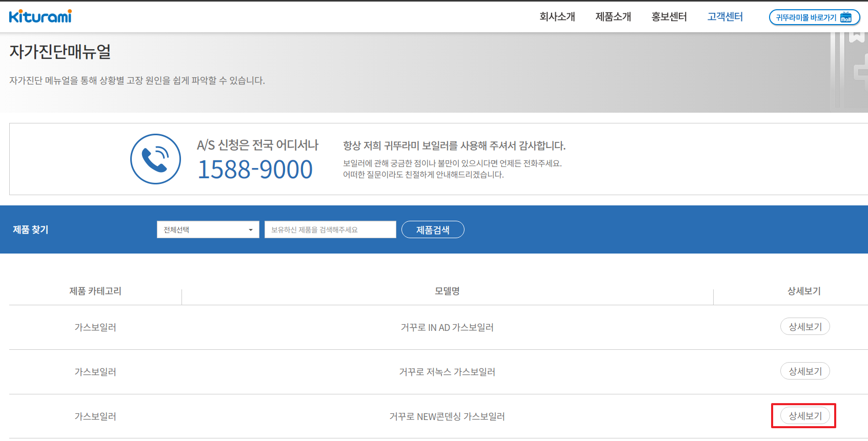
Task: Click model name 거꾸로 저녹스 가스보일러
Action: click(x=447, y=372)
